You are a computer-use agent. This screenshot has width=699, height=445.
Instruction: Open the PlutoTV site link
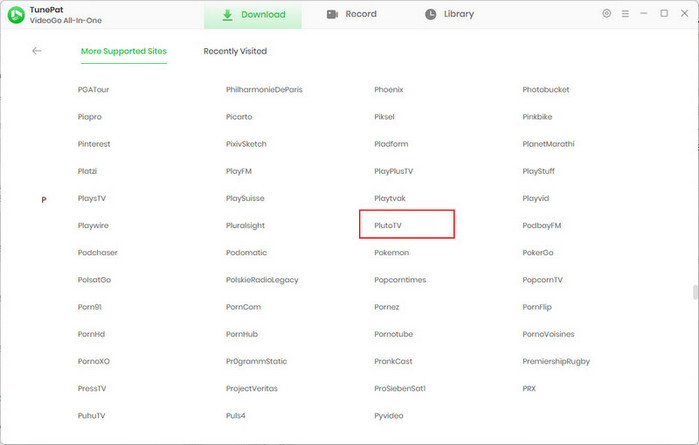point(387,226)
